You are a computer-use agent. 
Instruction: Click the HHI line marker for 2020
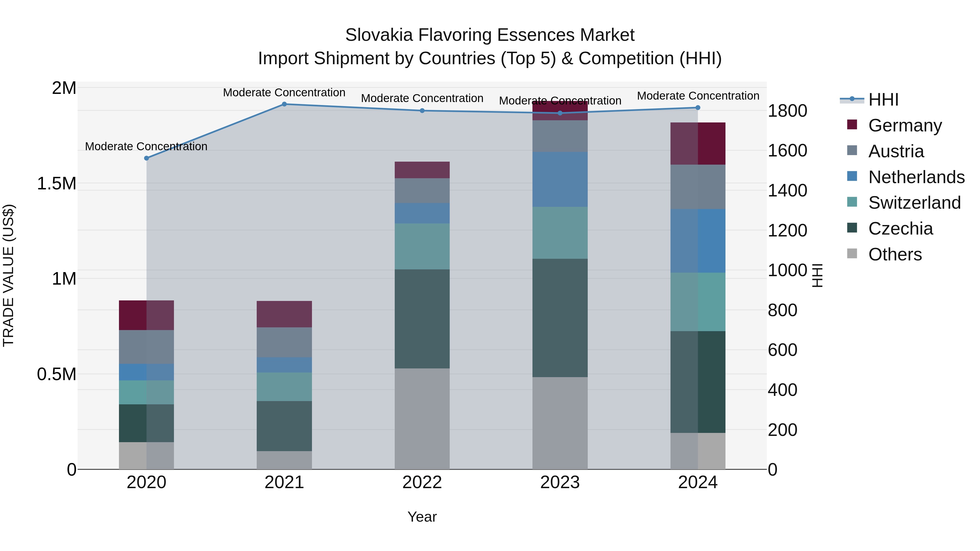(146, 158)
